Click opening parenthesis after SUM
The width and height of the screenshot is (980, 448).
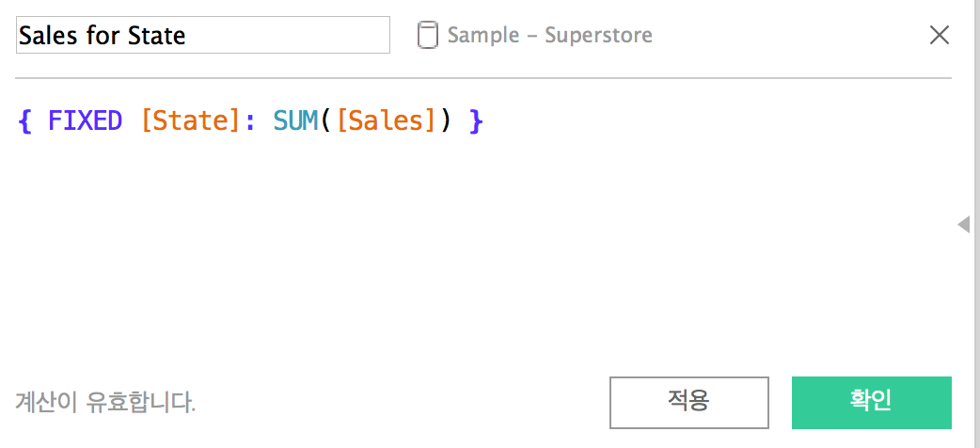(327, 120)
